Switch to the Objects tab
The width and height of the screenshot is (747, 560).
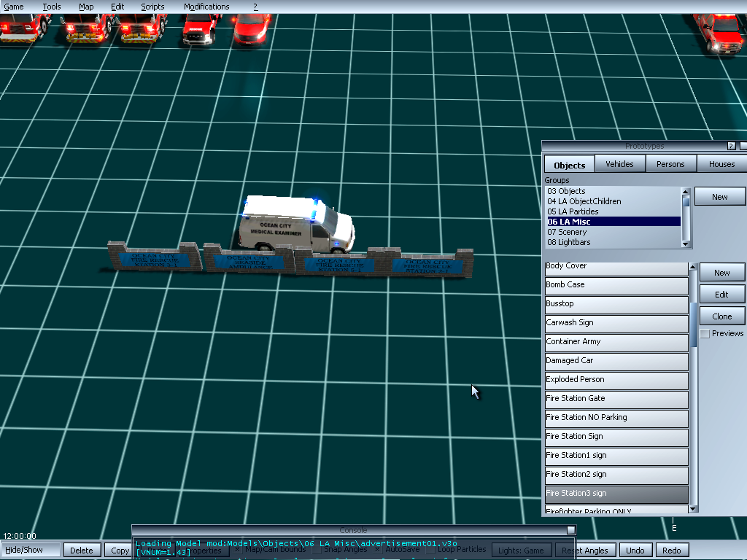click(x=569, y=165)
